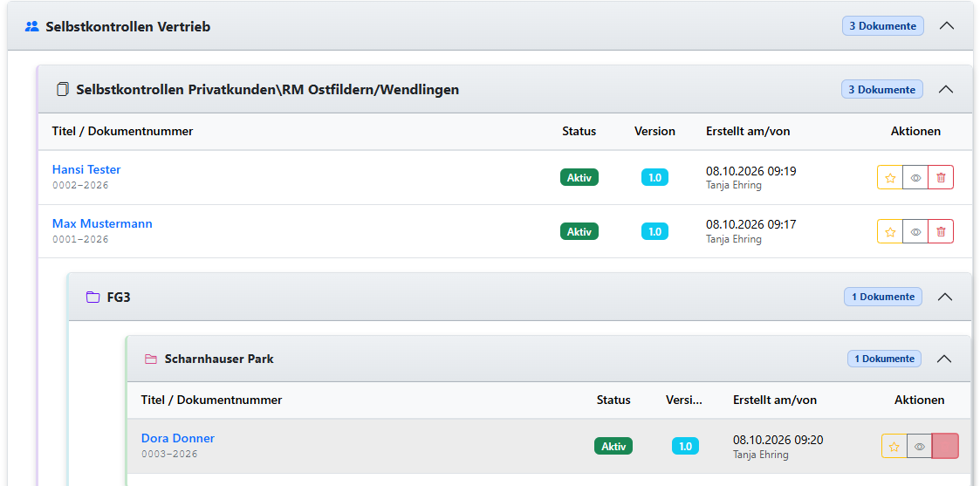Click the Status column header in Privatkunden table
Image resolution: width=980 pixels, height=486 pixels.
click(x=579, y=131)
